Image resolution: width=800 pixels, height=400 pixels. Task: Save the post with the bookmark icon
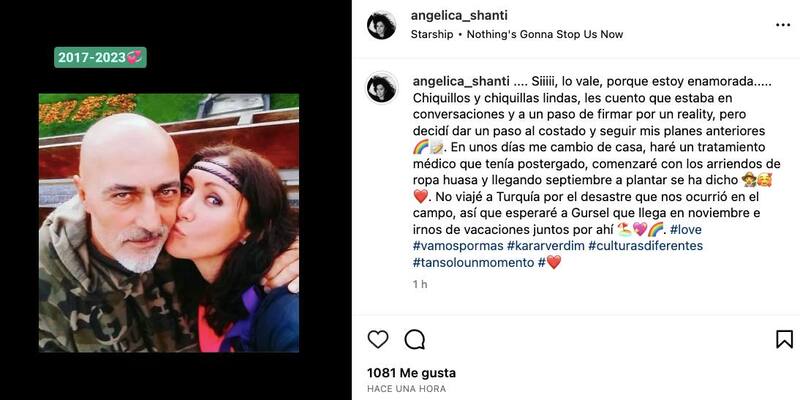coord(784,339)
